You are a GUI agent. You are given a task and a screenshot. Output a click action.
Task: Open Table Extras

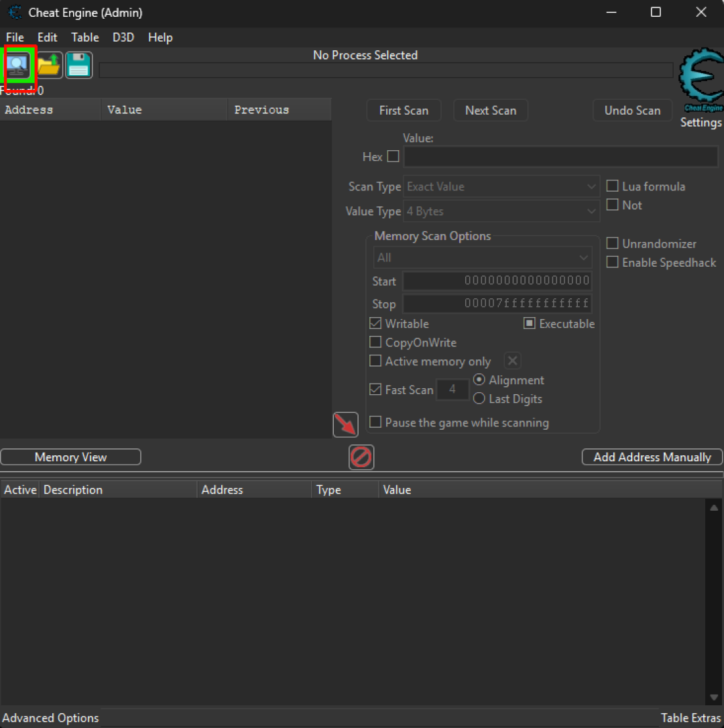(690, 718)
